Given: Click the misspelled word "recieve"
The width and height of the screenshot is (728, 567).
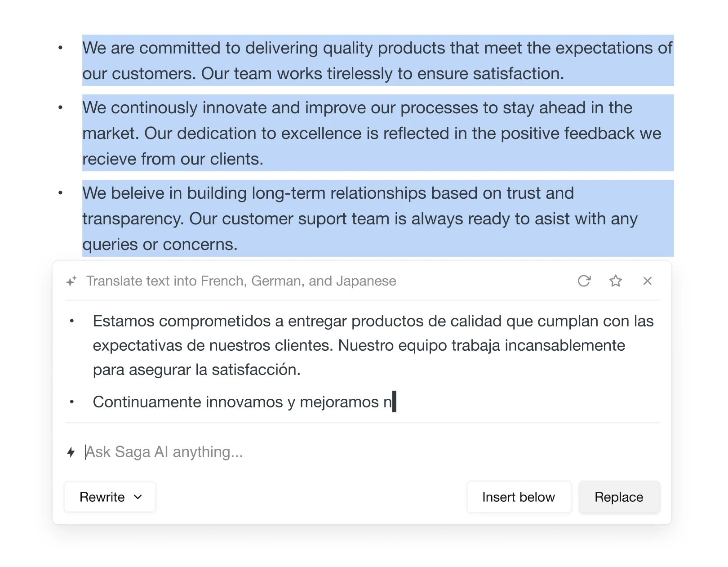Looking at the screenshot, I should [109, 159].
